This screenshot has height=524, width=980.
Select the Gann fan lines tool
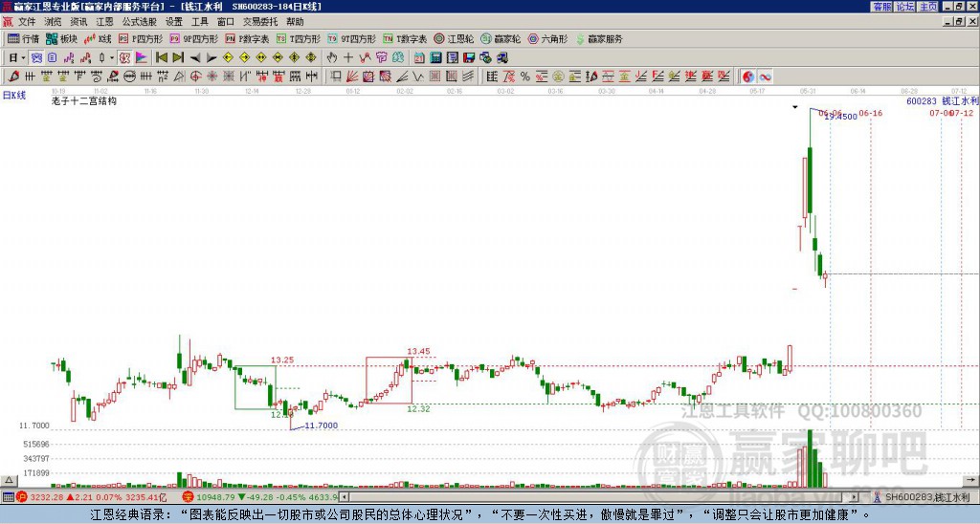tap(352, 76)
